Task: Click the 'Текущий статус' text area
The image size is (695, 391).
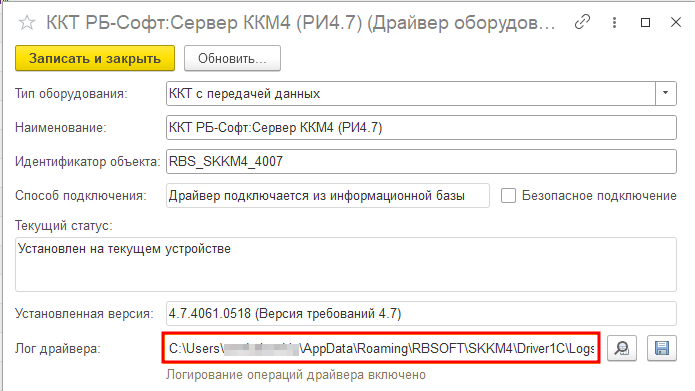Action: (x=346, y=265)
